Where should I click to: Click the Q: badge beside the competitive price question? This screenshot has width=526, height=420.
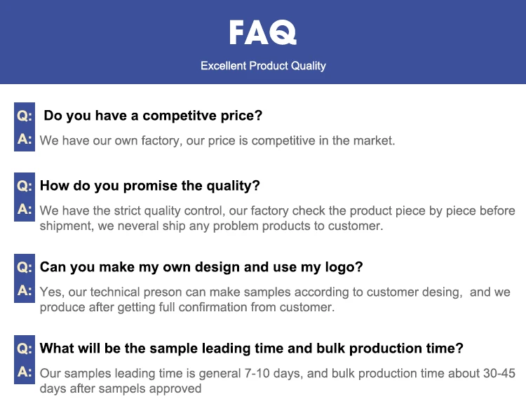point(25,115)
